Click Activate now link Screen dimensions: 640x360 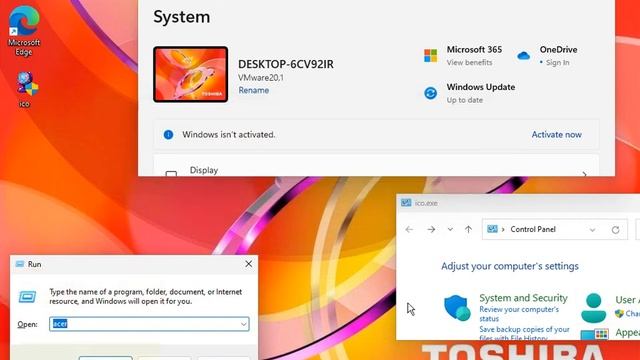tap(556, 135)
